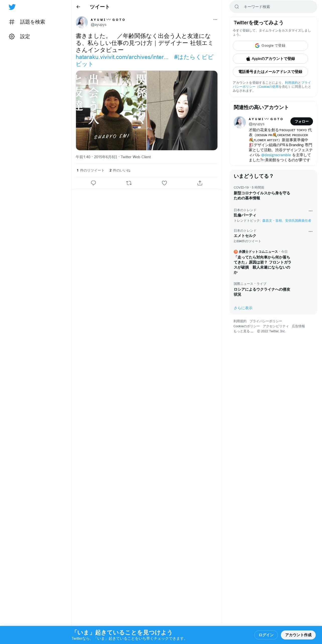Click Appleのアカウントで登録 button

coord(270,59)
